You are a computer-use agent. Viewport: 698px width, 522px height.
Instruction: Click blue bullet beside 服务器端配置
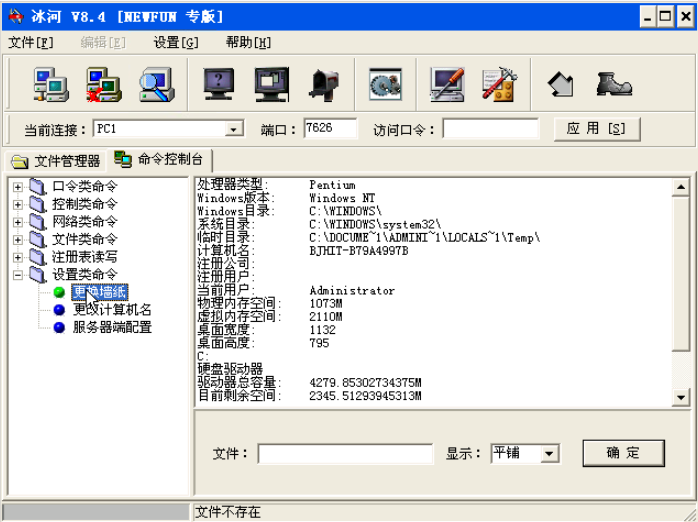tap(59, 328)
